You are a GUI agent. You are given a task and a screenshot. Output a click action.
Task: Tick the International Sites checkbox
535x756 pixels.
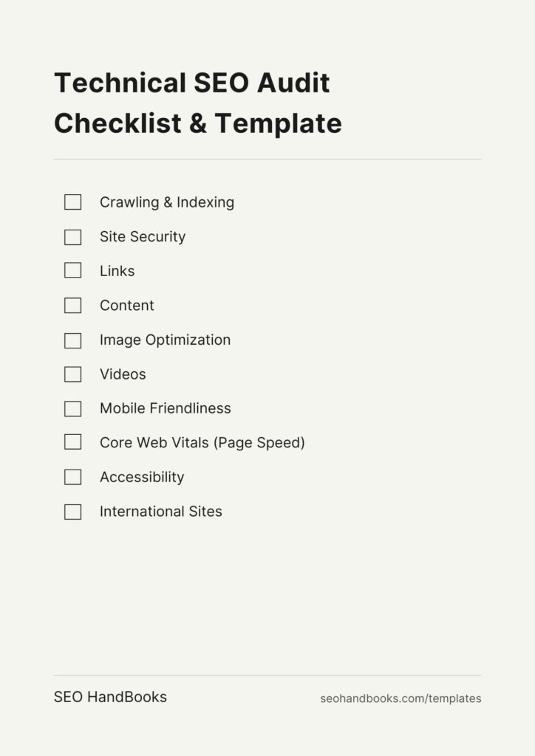coord(73,512)
